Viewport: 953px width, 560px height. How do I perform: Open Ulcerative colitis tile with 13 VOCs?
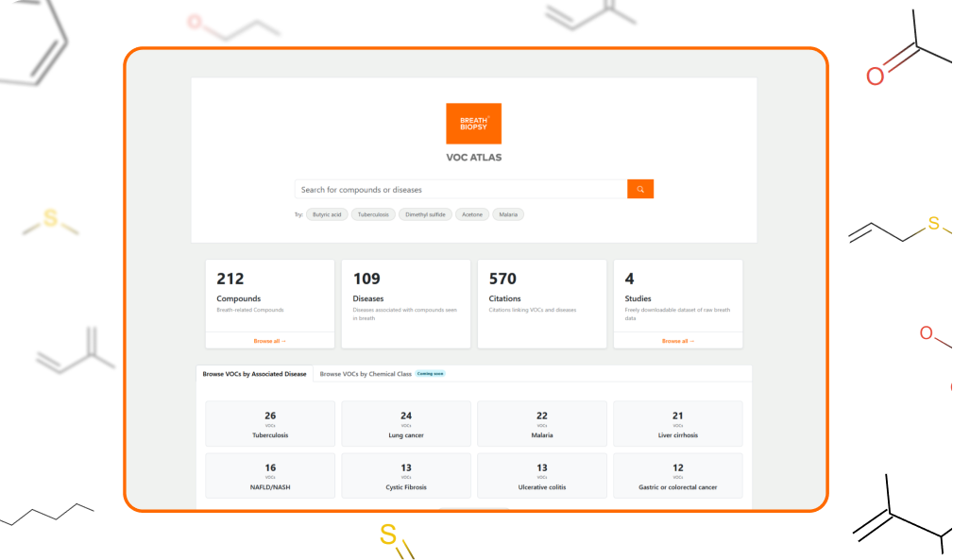542,476
